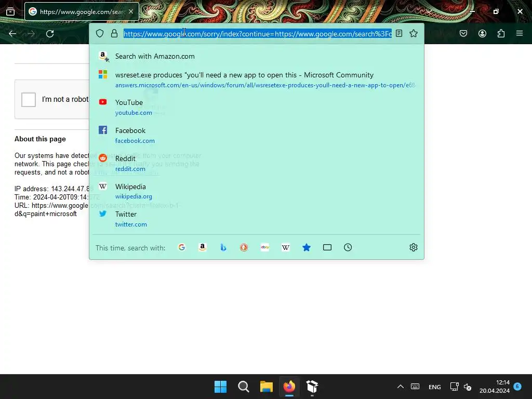Screen dimensions: 532x399
Task: Open taskbar Search
Action: 243,387
